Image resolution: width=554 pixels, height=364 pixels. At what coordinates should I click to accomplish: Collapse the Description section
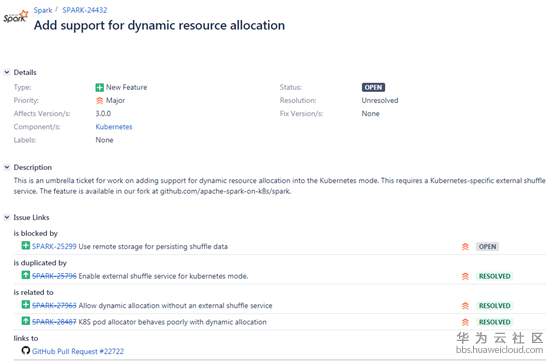(x=7, y=167)
